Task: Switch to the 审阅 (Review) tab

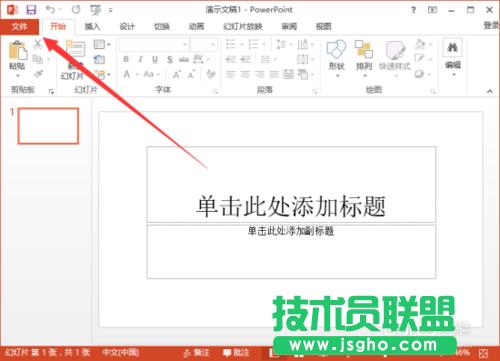Action: pyautogui.click(x=289, y=26)
